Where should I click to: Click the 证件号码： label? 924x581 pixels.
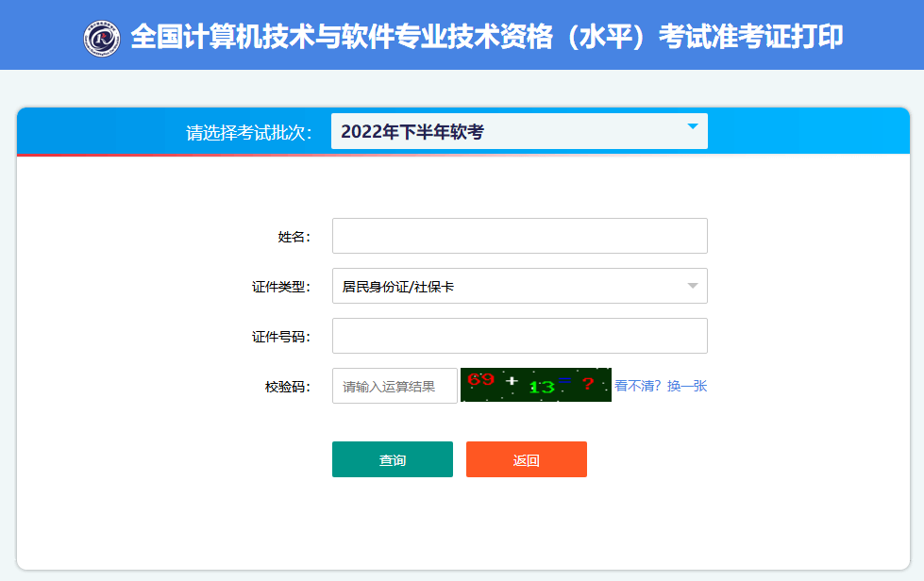(x=281, y=337)
